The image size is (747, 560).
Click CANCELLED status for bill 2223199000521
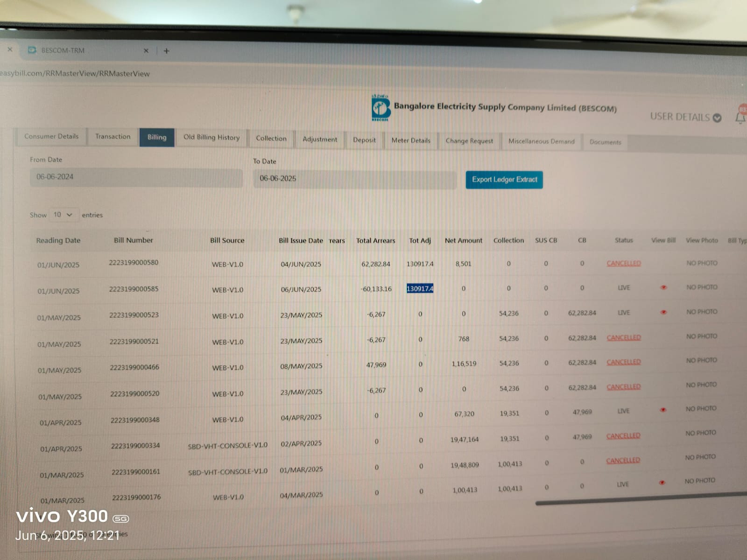click(x=624, y=337)
